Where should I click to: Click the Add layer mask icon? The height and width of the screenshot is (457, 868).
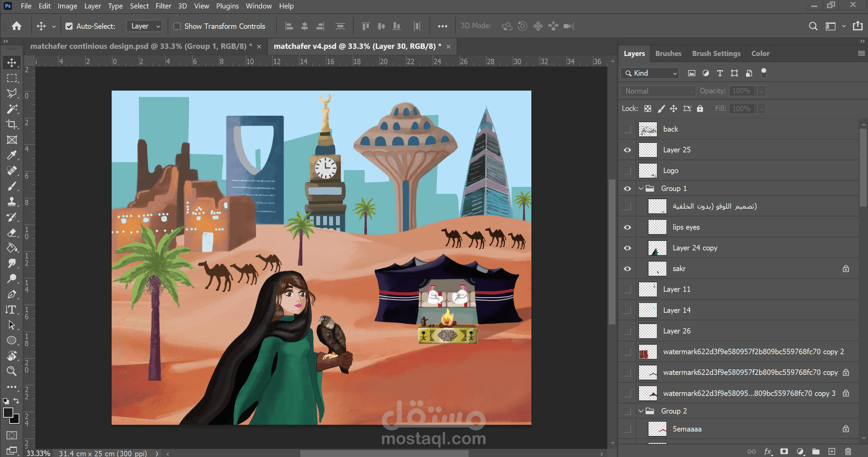click(784, 451)
